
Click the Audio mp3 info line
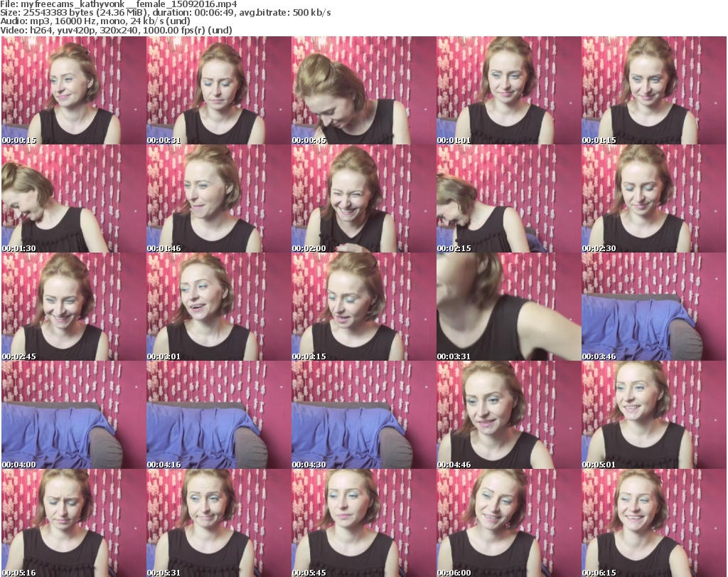[96, 21]
